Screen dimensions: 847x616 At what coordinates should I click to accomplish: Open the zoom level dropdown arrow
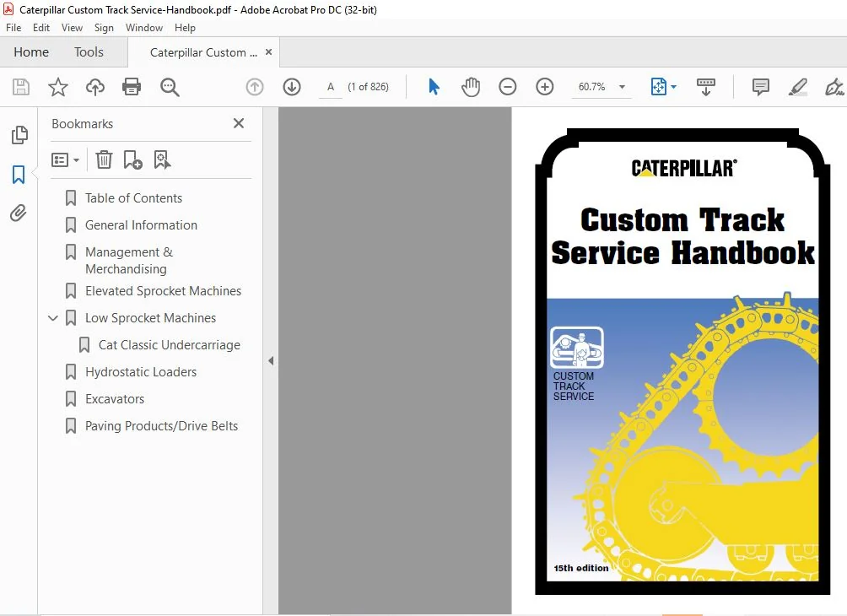623,87
